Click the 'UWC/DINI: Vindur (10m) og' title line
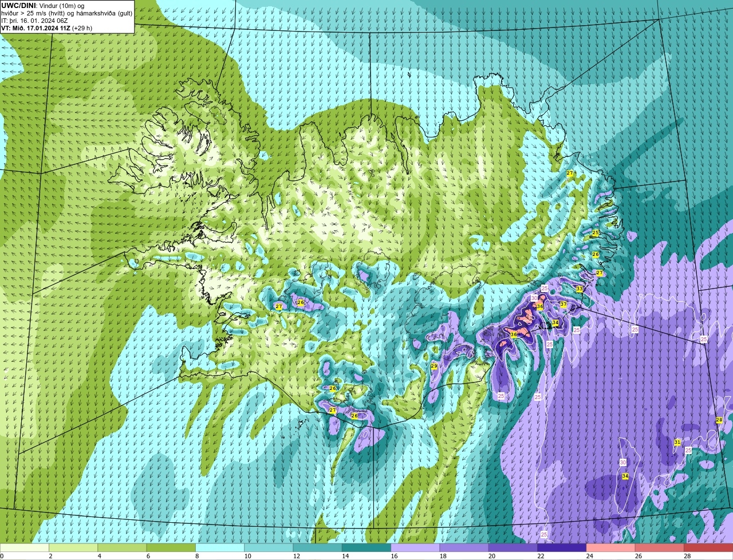 (x=42, y=5)
